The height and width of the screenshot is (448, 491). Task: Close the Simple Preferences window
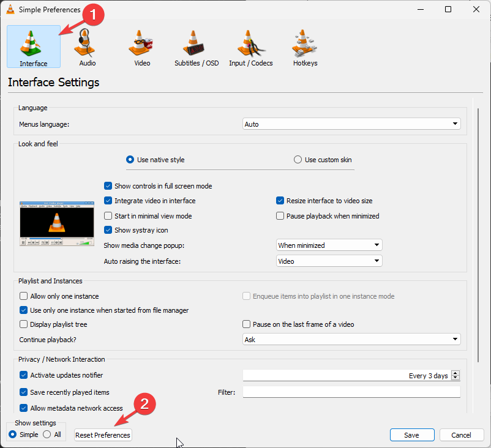pyautogui.click(x=476, y=9)
